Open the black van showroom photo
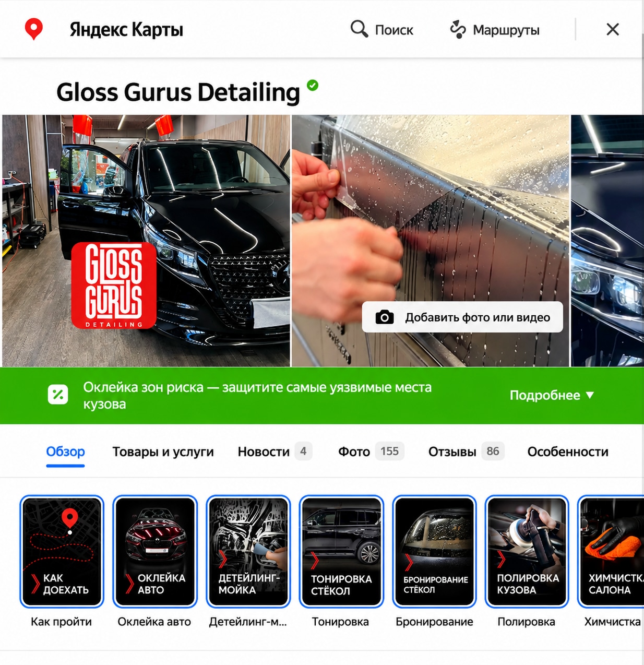The image size is (644, 665). click(x=146, y=241)
